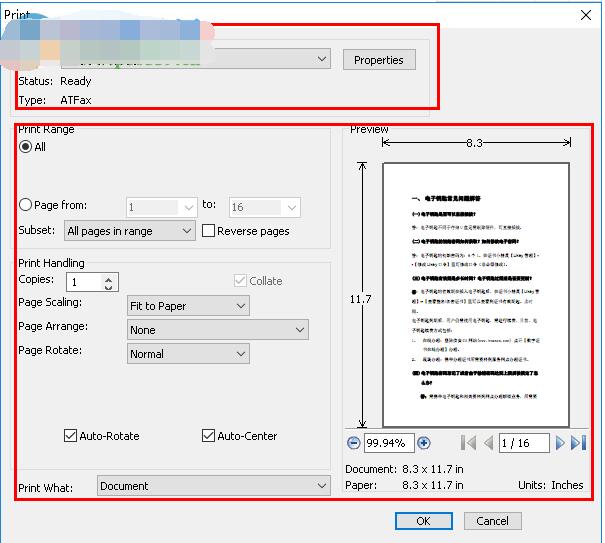Expand the Print What dropdown
Image resolution: width=605 pixels, height=543 pixels.
214,486
